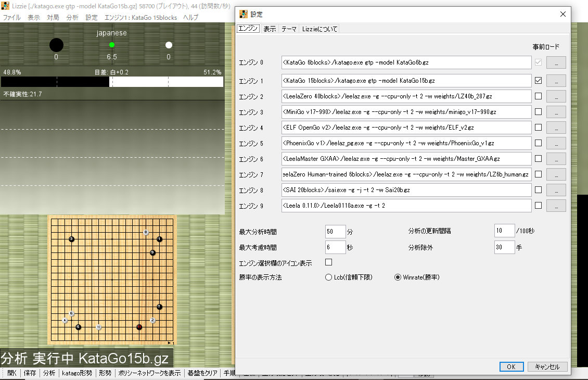Toggle preload checkbox for エンジン 1
588x380 pixels.
pos(538,80)
